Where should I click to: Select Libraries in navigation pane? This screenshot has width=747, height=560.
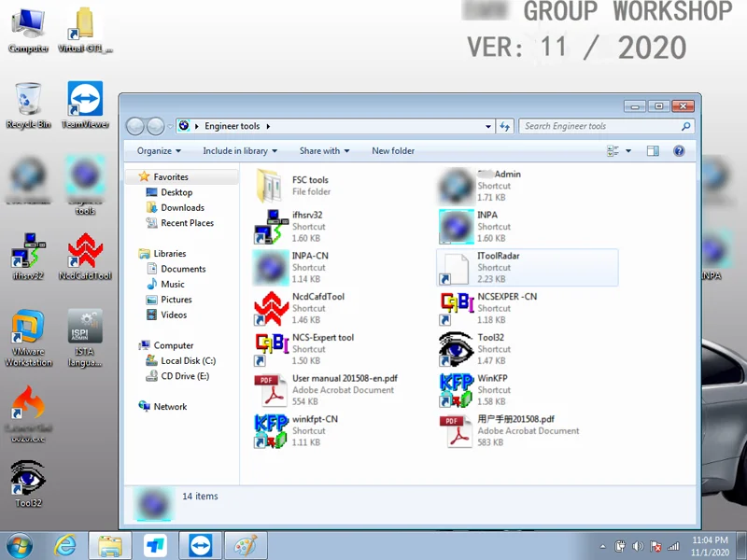(x=170, y=253)
